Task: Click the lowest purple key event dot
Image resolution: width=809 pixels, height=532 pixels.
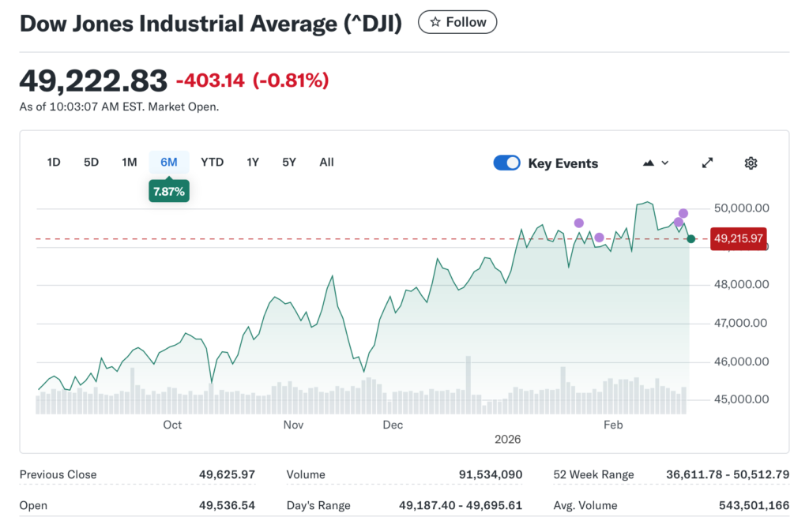Action: [599, 238]
